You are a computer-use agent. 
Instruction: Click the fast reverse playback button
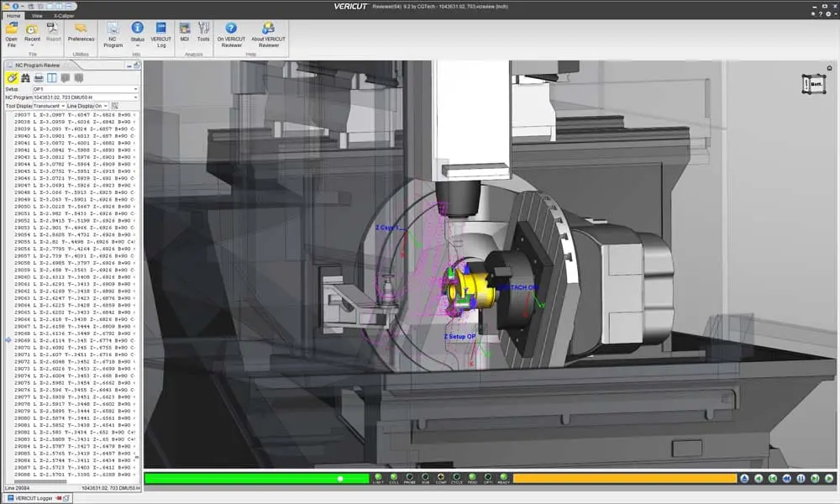tap(787, 478)
